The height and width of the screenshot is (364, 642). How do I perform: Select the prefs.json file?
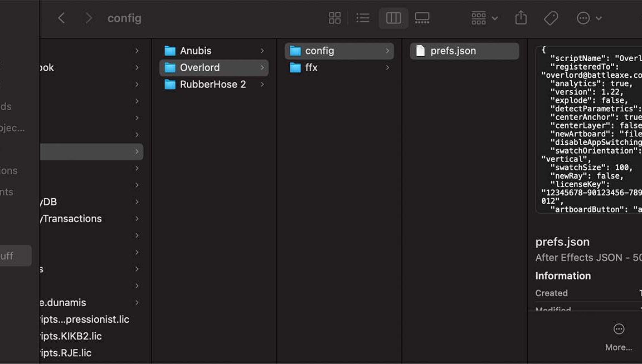[x=453, y=51]
